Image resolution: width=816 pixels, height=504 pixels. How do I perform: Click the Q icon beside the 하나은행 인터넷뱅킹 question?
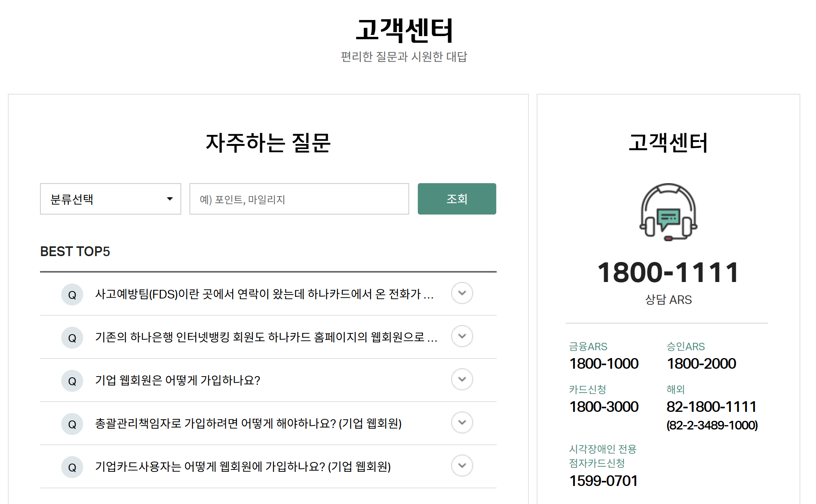pyautogui.click(x=72, y=337)
